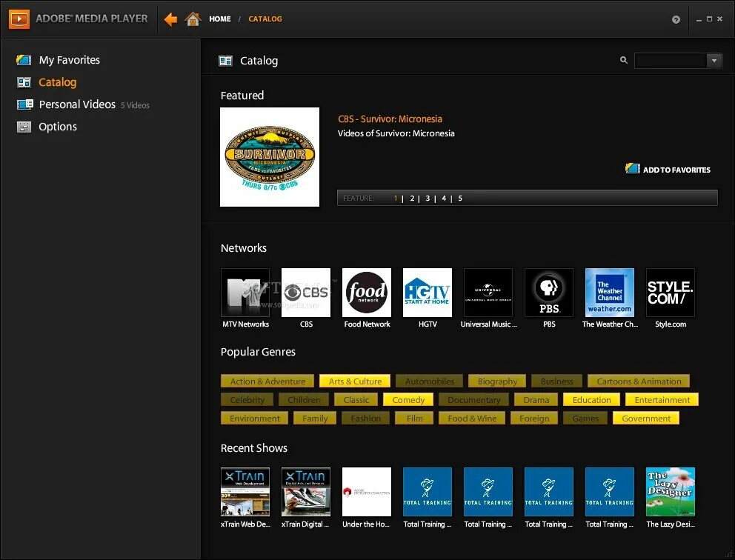The height and width of the screenshot is (560, 735).
Task: Open the help question mark icon
Action: tap(676, 19)
